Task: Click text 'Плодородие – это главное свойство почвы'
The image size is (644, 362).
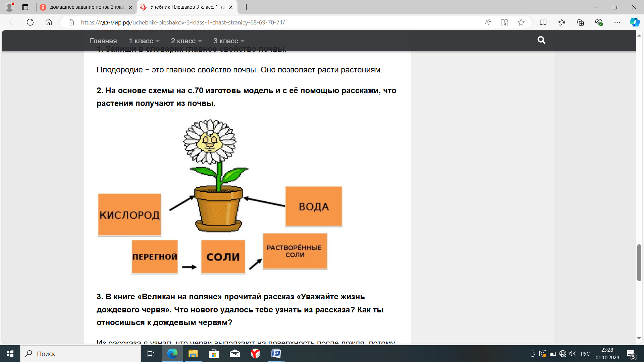Action: [x=177, y=70]
